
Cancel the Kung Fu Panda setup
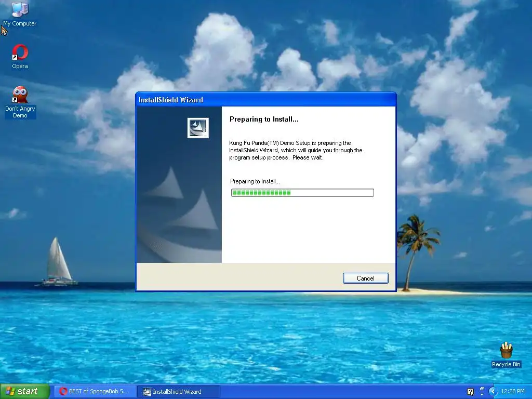(x=365, y=278)
